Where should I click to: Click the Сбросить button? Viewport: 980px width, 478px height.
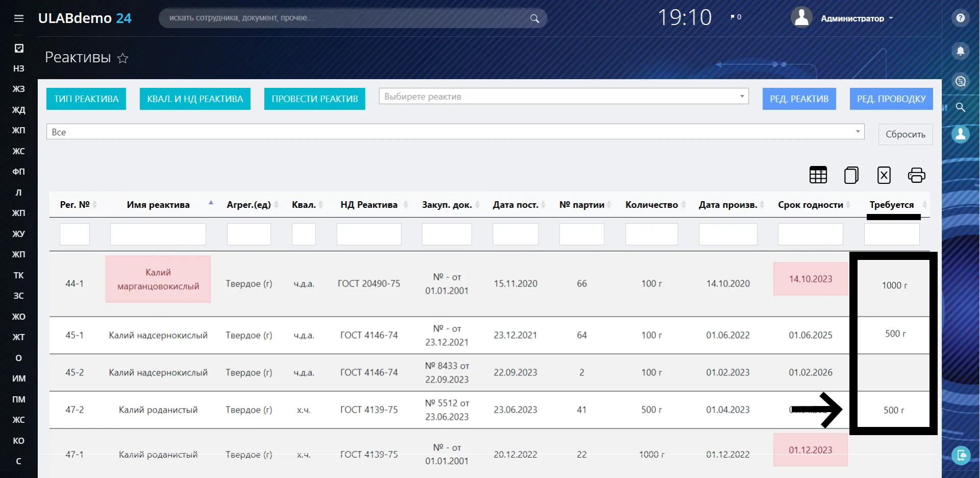click(905, 134)
